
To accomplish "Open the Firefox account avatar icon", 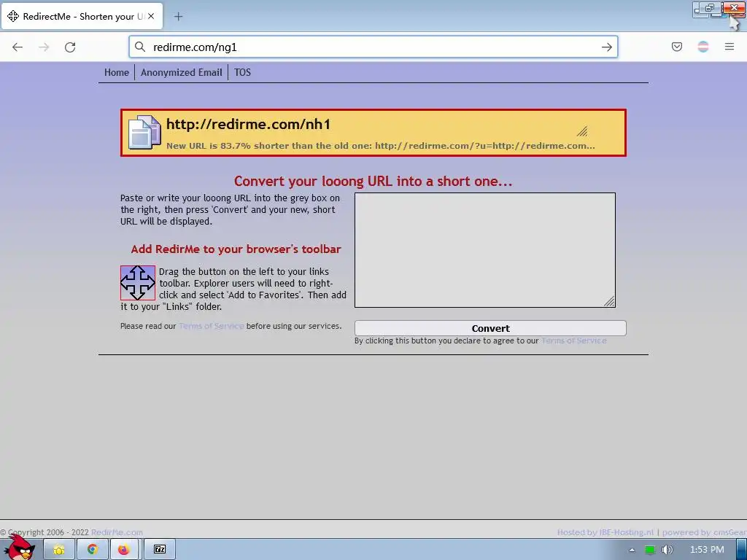I will click(x=703, y=47).
